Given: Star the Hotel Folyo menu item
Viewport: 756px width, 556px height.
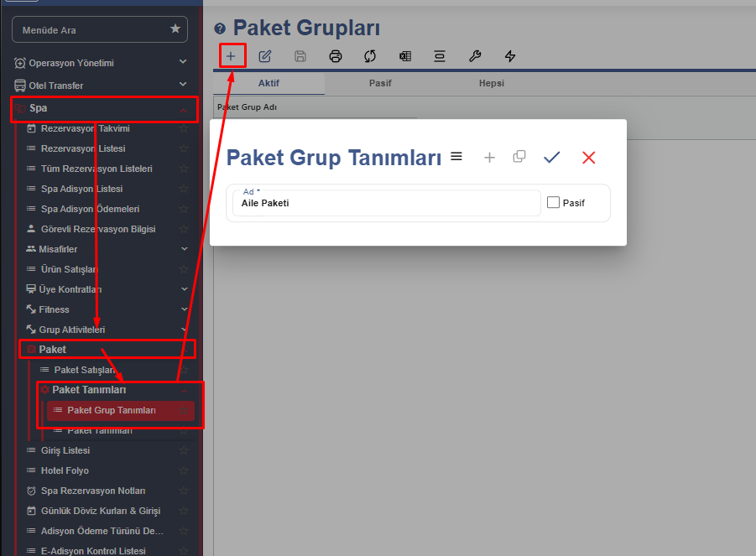Looking at the screenshot, I should [x=183, y=470].
